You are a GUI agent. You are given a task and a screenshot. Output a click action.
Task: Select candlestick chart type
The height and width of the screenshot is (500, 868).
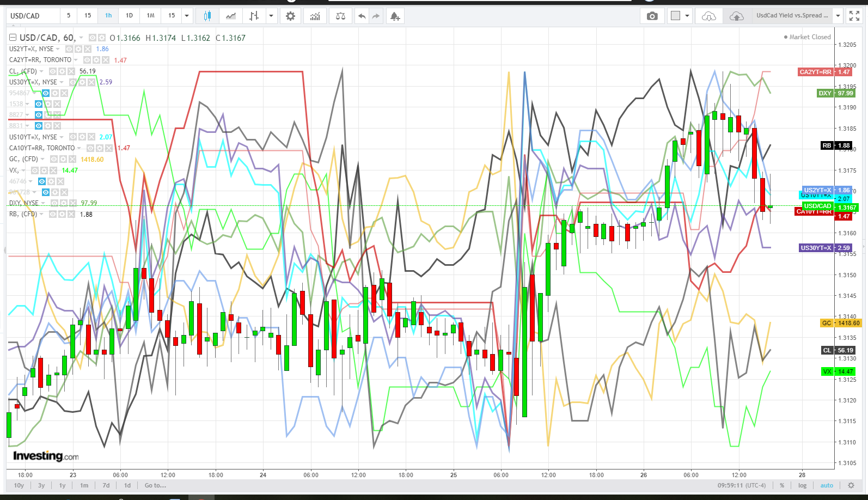pyautogui.click(x=207, y=16)
